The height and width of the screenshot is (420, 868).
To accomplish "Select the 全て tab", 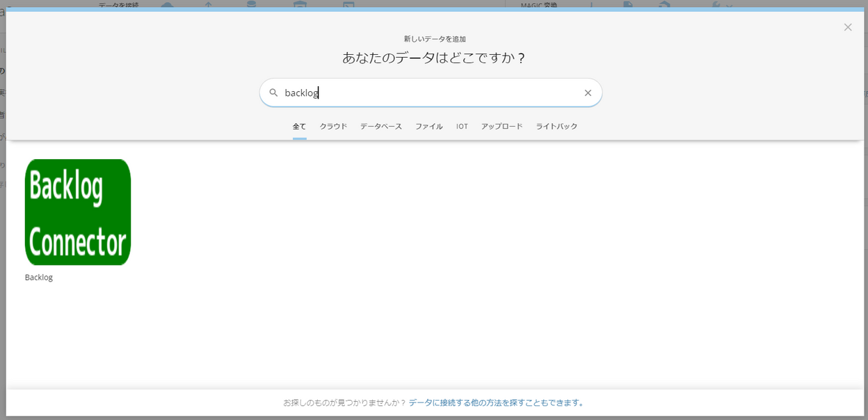I will click(x=299, y=127).
